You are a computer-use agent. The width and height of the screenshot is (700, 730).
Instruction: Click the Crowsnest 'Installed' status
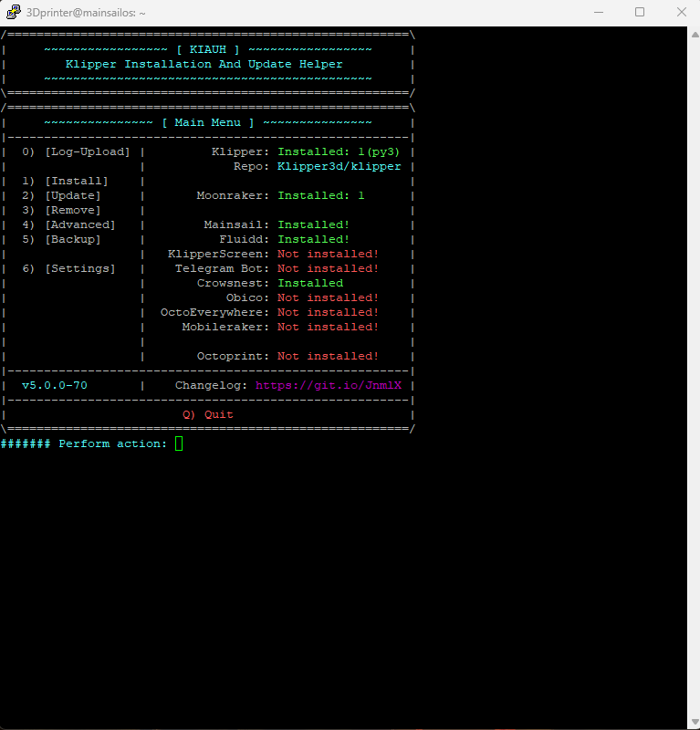(310, 283)
